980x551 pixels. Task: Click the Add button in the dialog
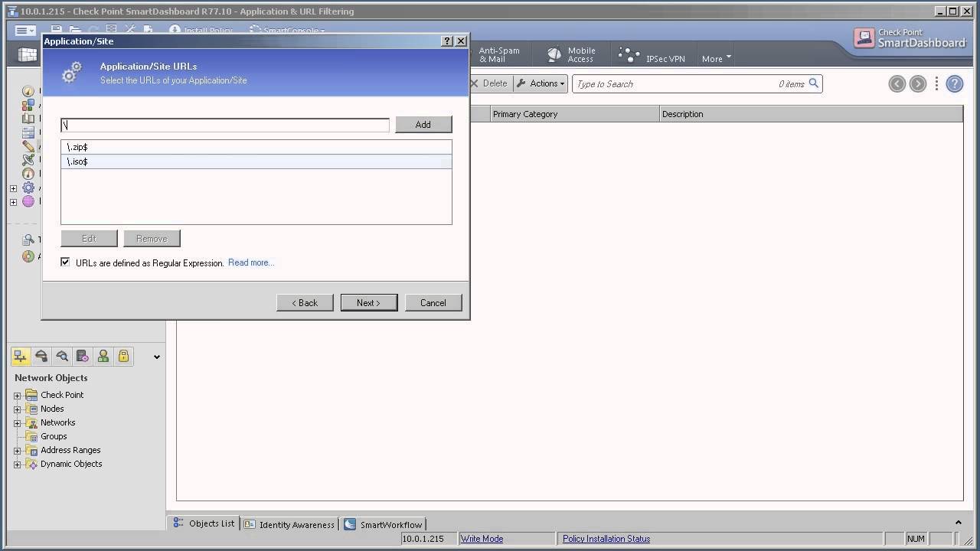pos(423,125)
